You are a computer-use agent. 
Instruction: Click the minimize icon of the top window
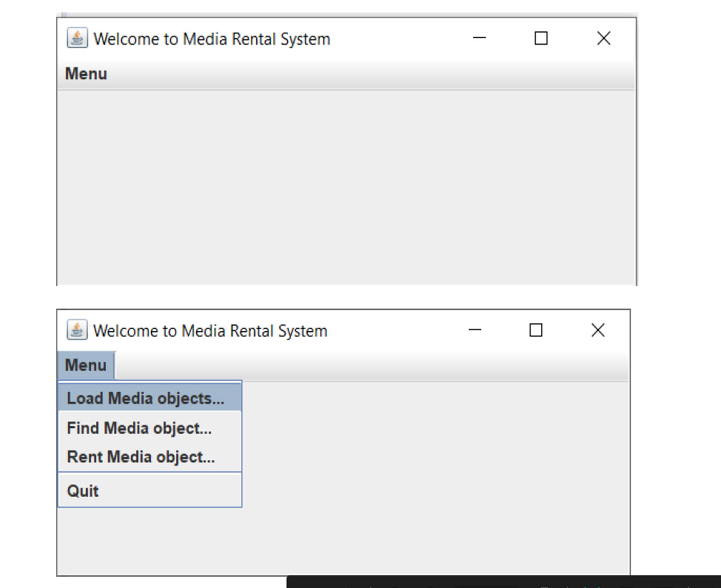point(479,38)
